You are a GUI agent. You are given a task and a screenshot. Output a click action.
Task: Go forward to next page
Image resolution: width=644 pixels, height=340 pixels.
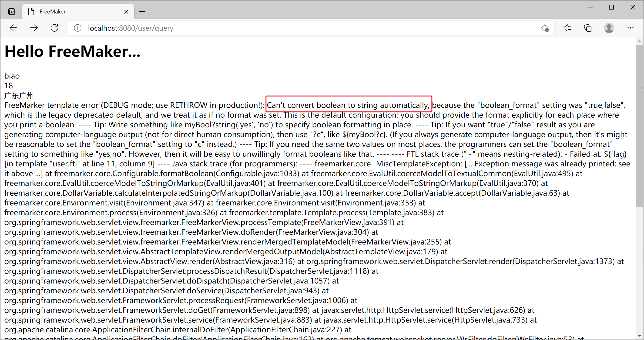(34, 28)
